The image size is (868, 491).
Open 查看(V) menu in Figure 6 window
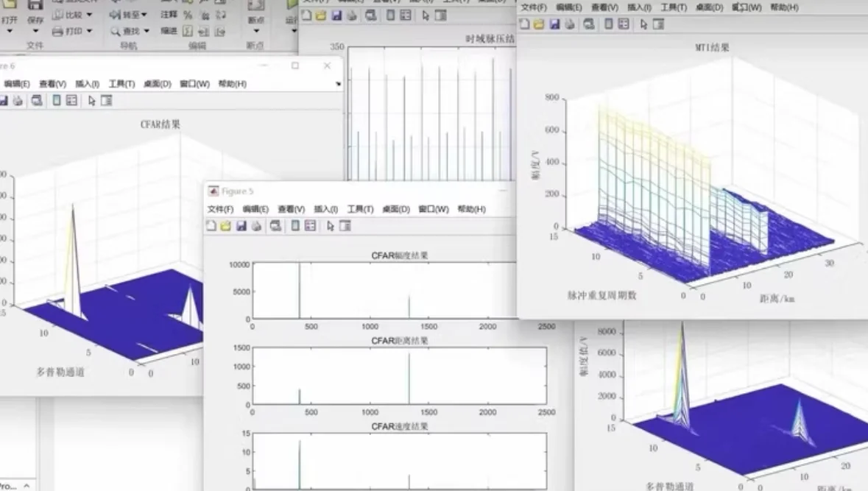tap(52, 84)
